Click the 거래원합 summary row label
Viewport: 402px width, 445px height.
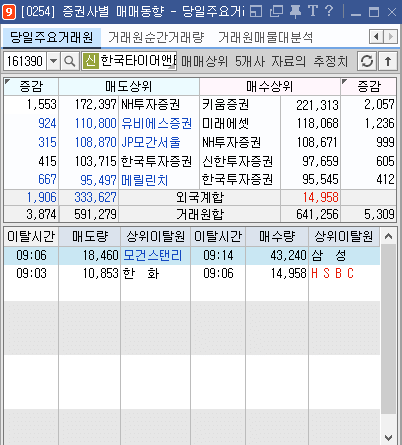coord(200,214)
